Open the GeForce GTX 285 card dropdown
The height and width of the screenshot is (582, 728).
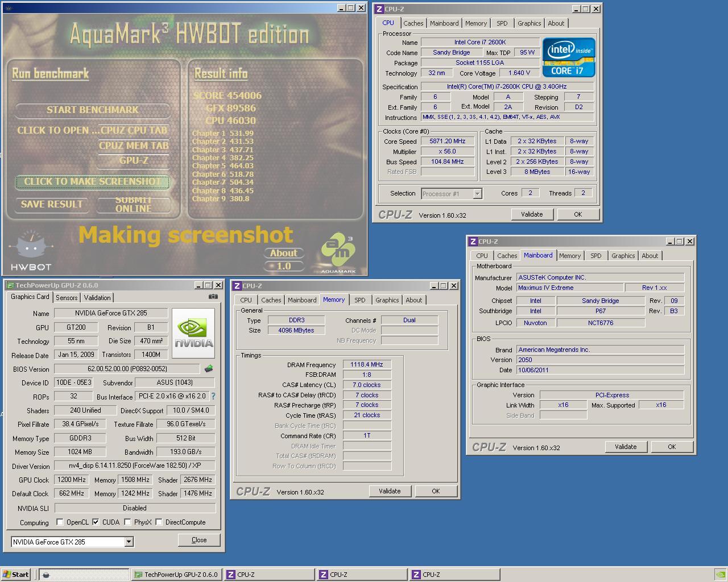129,542
